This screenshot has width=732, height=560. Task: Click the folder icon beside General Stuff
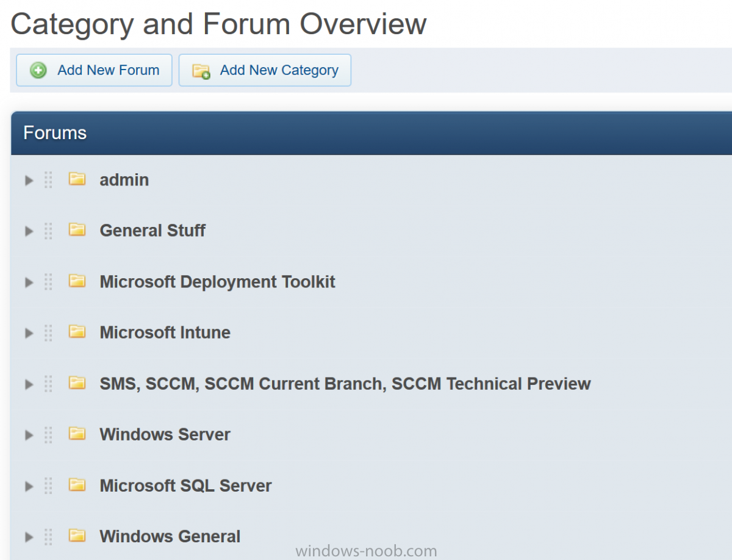pyautogui.click(x=77, y=230)
